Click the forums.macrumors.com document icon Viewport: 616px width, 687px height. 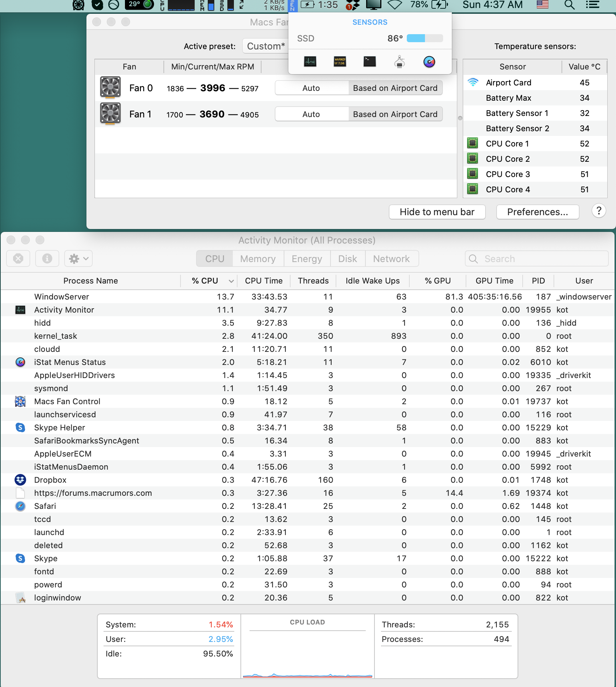pyautogui.click(x=20, y=493)
